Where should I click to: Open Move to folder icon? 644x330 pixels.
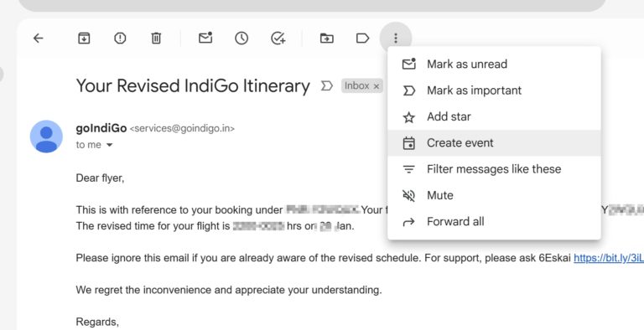click(326, 39)
